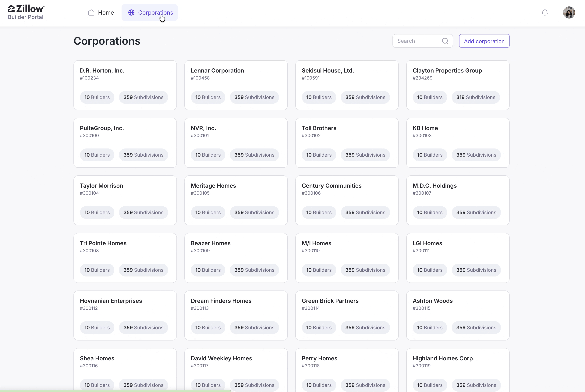Image resolution: width=585 pixels, height=392 pixels.
Task: Click the #234269 corporation ID text
Action: point(422,78)
